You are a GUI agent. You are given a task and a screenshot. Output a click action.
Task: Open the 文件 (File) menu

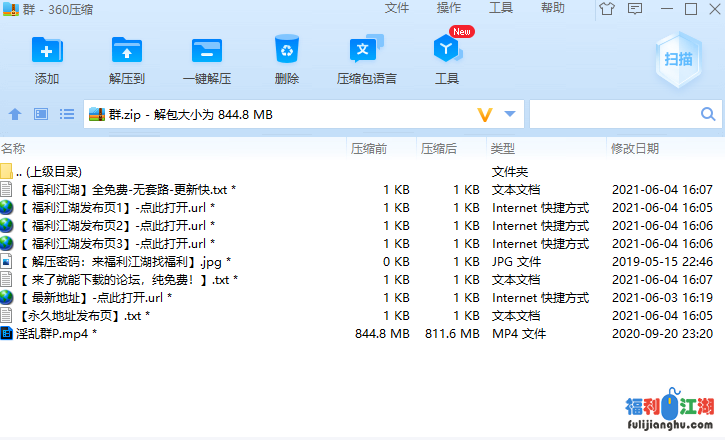397,8
